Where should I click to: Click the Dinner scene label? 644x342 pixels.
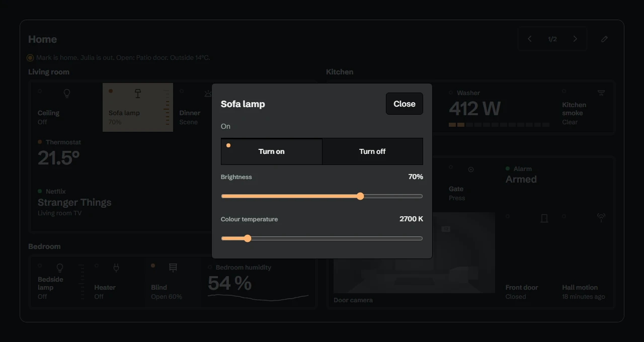[x=190, y=113]
